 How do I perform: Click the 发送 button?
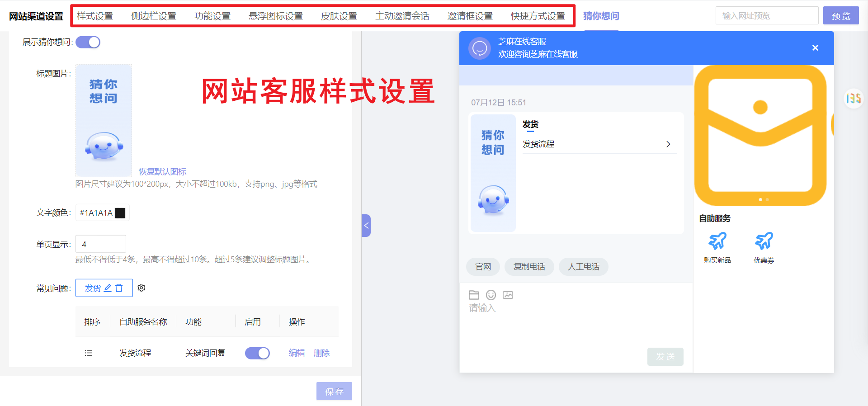(x=665, y=356)
